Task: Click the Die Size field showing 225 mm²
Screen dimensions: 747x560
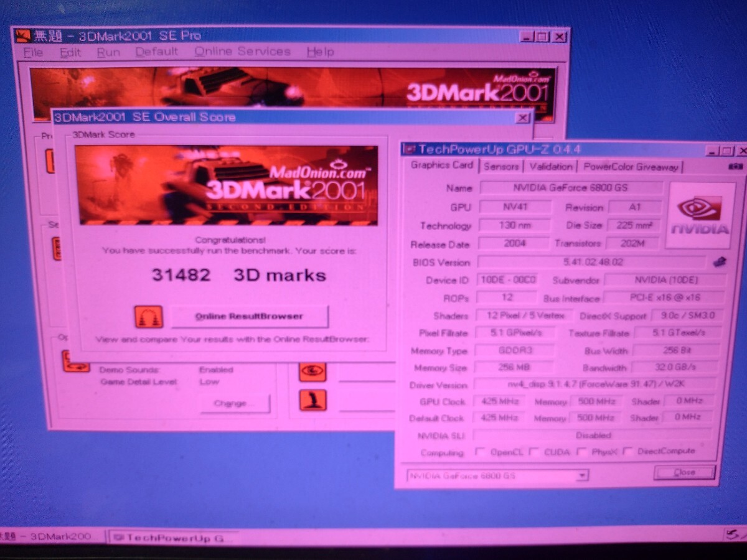Action: click(x=634, y=225)
